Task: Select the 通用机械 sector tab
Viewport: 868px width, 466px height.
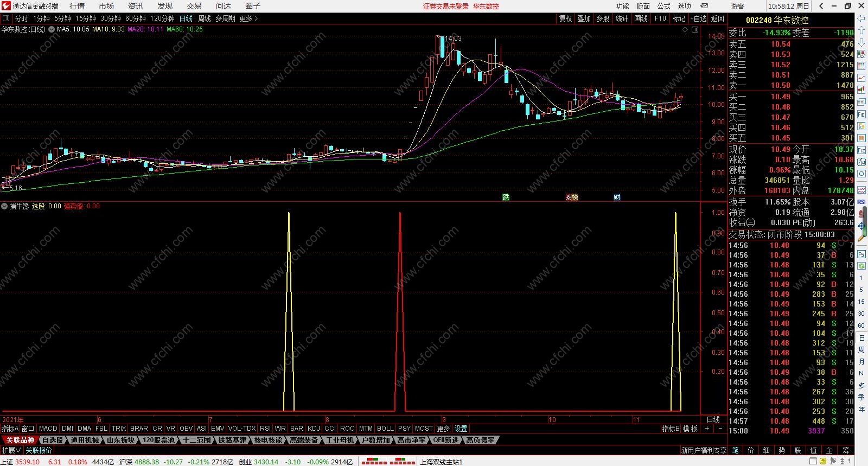Action: 85,440
